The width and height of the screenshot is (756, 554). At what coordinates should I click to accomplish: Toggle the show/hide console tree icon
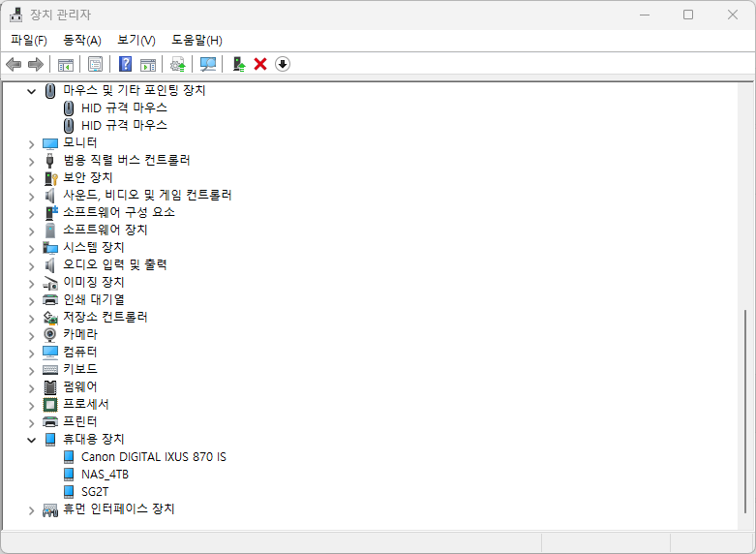(66, 64)
